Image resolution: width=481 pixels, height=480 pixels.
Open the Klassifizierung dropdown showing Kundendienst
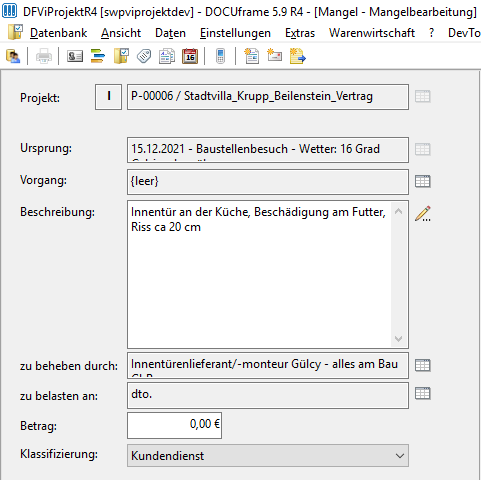pyautogui.click(x=268, y=455)
